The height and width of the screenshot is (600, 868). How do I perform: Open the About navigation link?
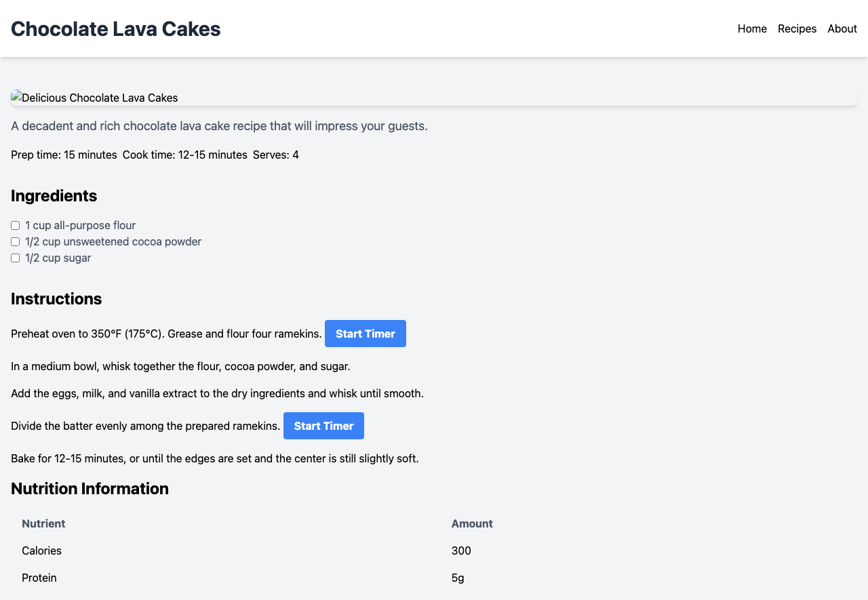click(842, 28)
